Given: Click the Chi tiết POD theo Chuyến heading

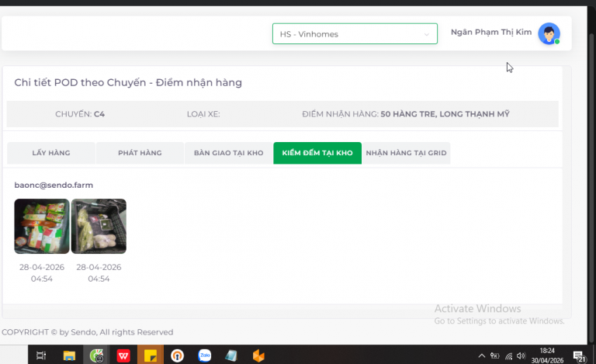Looking at the screenshot, I should click(x=128, y=82).
